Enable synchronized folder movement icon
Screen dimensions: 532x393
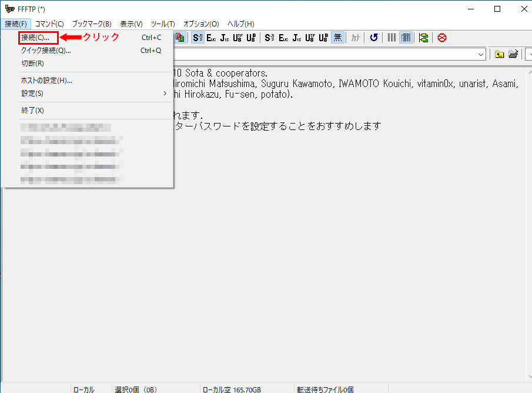pyautogui.click(x=424, y=38)
